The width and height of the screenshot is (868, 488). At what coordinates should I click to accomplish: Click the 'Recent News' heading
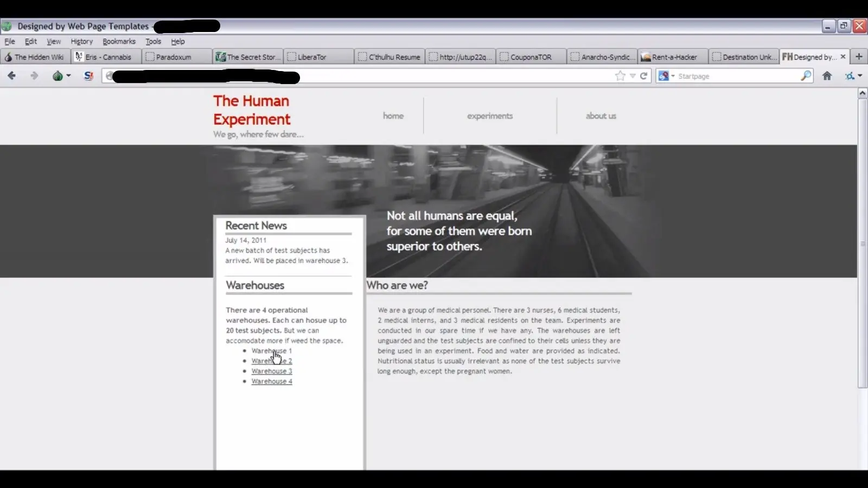pos(256,226)
